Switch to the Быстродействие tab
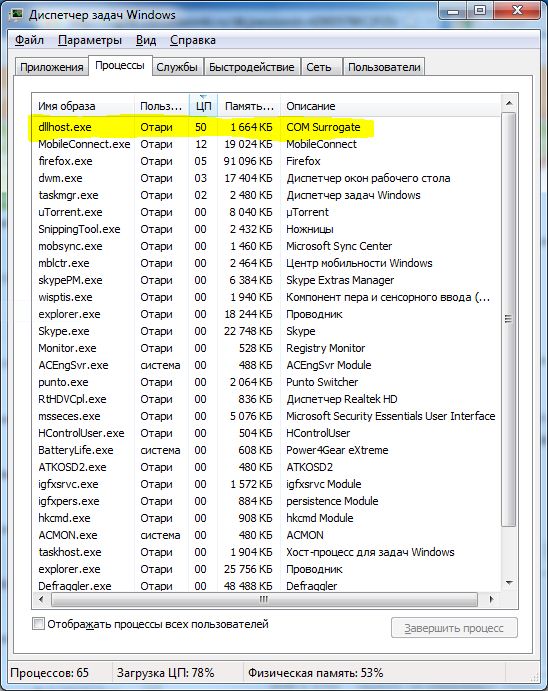The height and width of the screenshot is (691, 548). pyautogui.click(x=252, y=67)
